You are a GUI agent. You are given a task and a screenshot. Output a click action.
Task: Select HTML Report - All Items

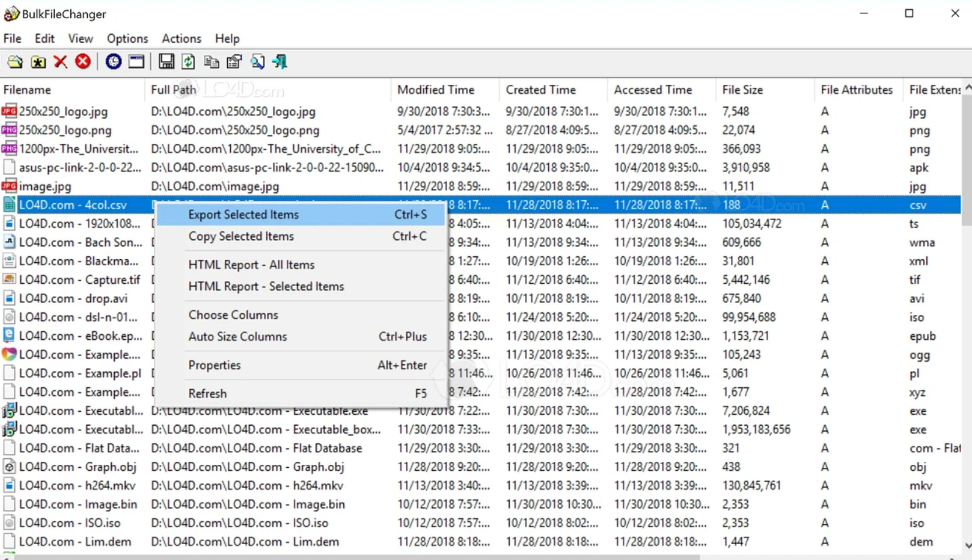tap(301, 265)
